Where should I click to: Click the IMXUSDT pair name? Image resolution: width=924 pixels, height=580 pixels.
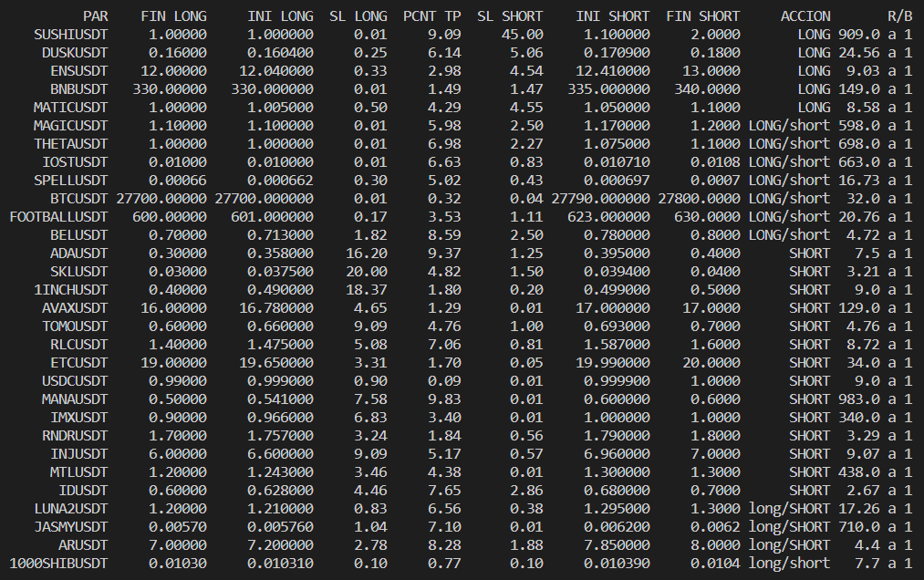click(x=79, y=418)
